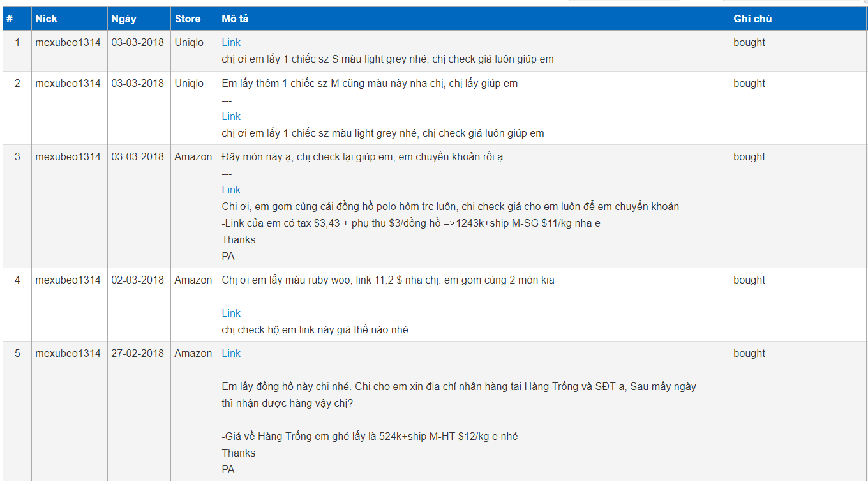This screenshot has height=484, width=868.
Task: Select the 02-03-2018 date cell
Action: pyautogui.click(x=137, y=280)
